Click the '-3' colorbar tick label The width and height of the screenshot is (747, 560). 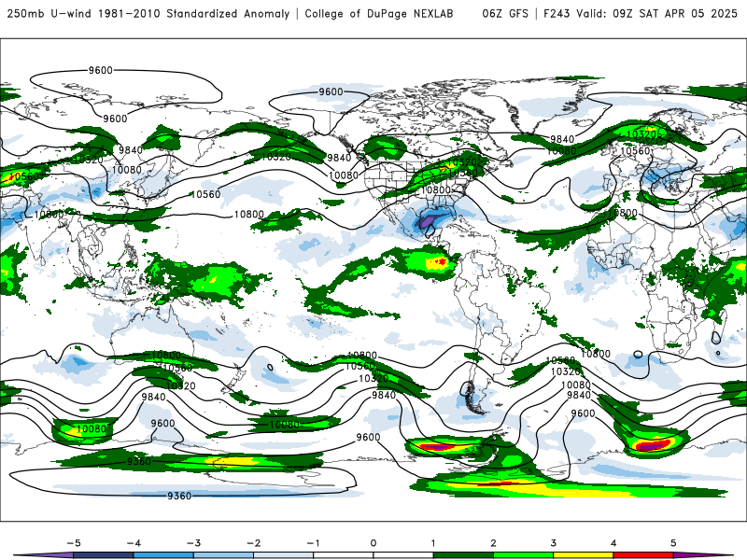[193, 543]
